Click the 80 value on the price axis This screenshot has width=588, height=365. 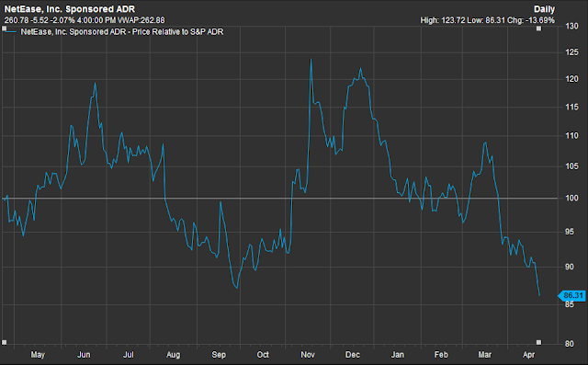click(x=570, y=344)
